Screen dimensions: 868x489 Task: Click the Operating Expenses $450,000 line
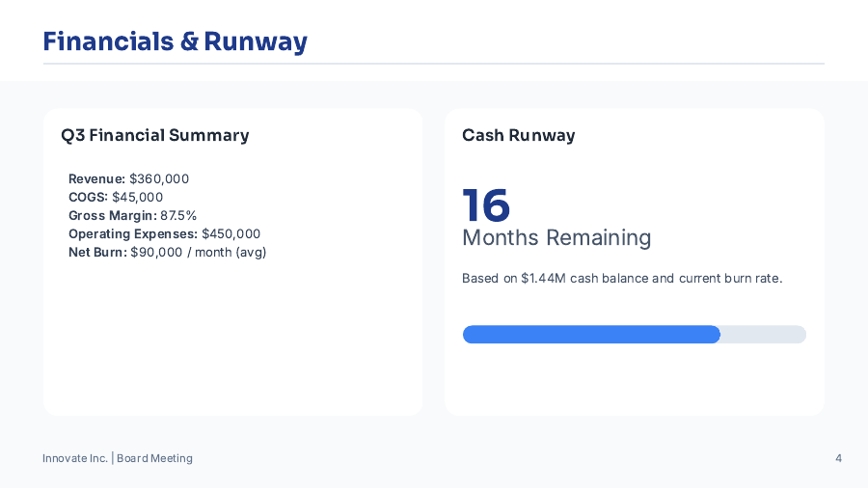point(164,233)
